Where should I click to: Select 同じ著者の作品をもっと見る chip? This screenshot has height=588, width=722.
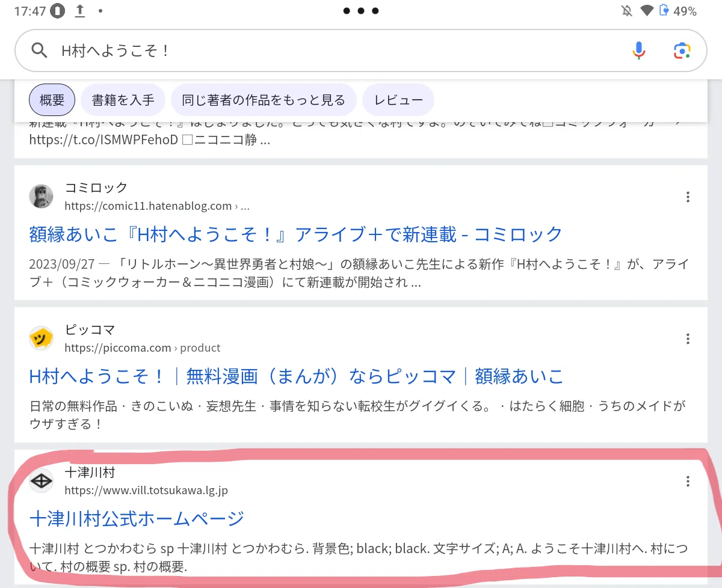click(264, 100)
